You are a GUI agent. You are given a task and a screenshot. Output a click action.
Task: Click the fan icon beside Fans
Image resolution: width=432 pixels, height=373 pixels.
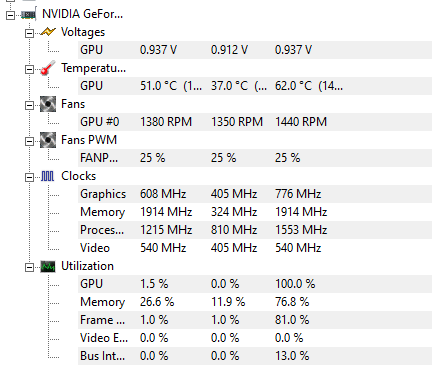click(48, 104)
